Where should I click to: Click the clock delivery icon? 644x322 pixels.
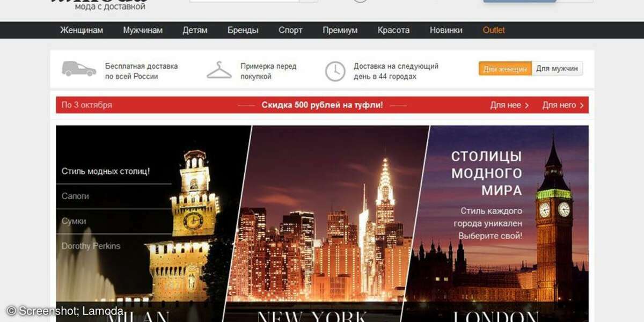click(x=335, y=71)
